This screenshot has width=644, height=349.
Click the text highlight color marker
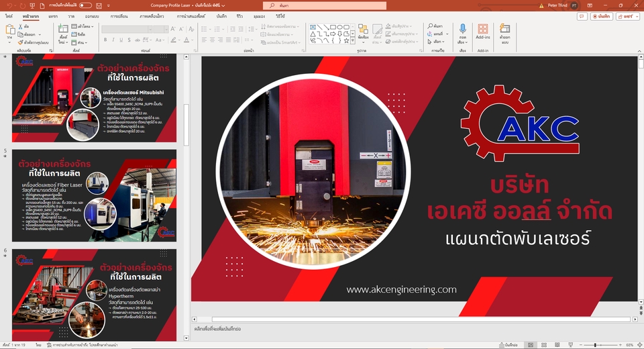(x=174, y=40)
